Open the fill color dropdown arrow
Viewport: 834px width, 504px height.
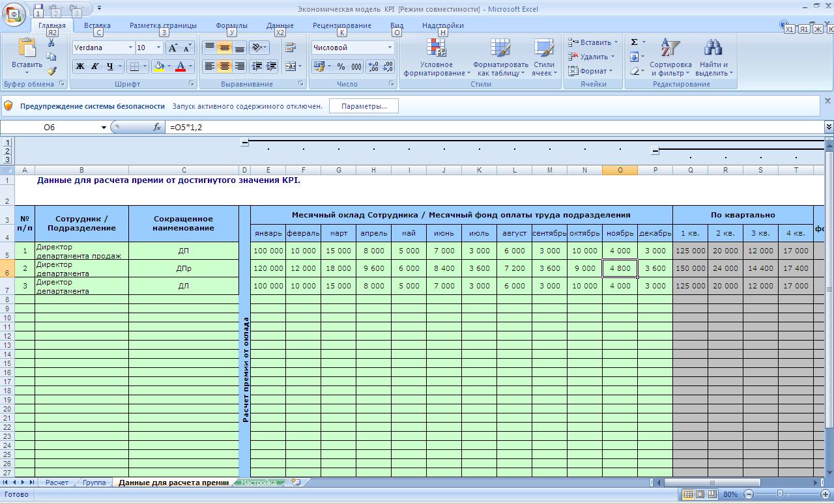pyautogui.click(x=169, y=66)
